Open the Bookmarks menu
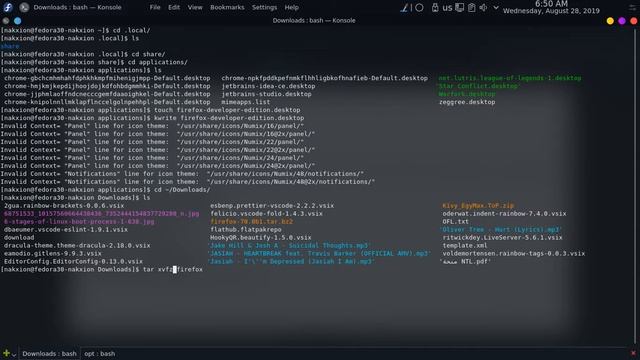The width and height of the screenshot is (640, 360). 227,7
